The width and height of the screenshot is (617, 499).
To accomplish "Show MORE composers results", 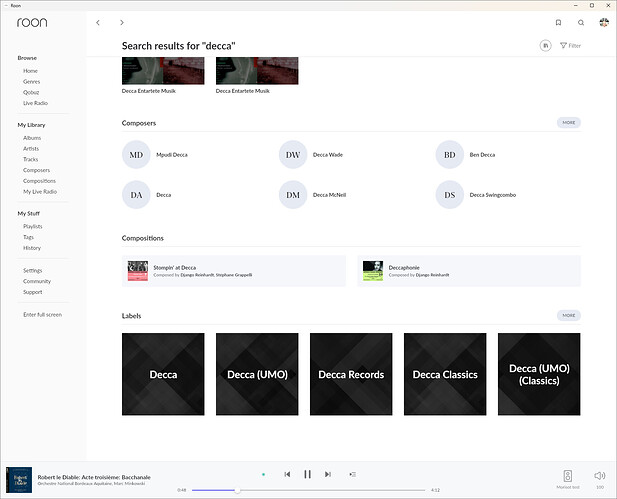I will [569, 122].
